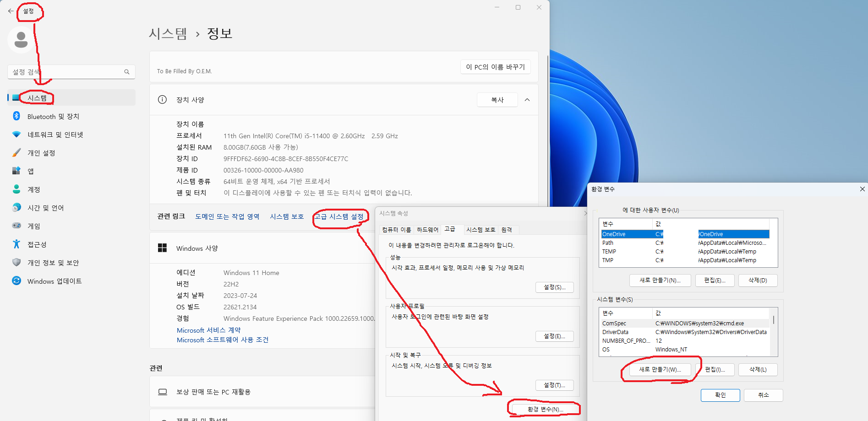Screen dimensions: 868x421
Task: Click 취소 in 환경 변수 dialog
Action: (x=764, y=395)
